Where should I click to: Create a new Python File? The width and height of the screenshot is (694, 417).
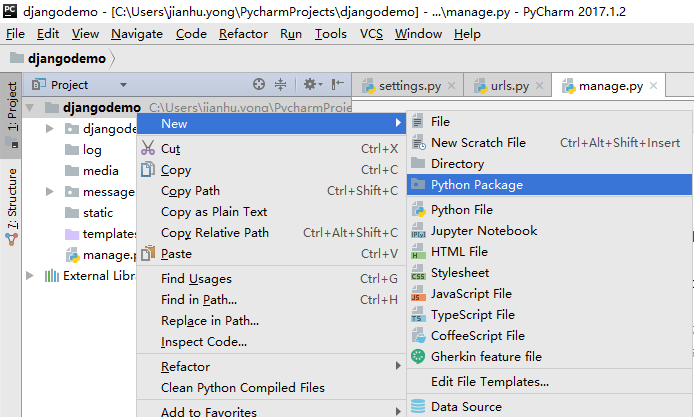461,210
